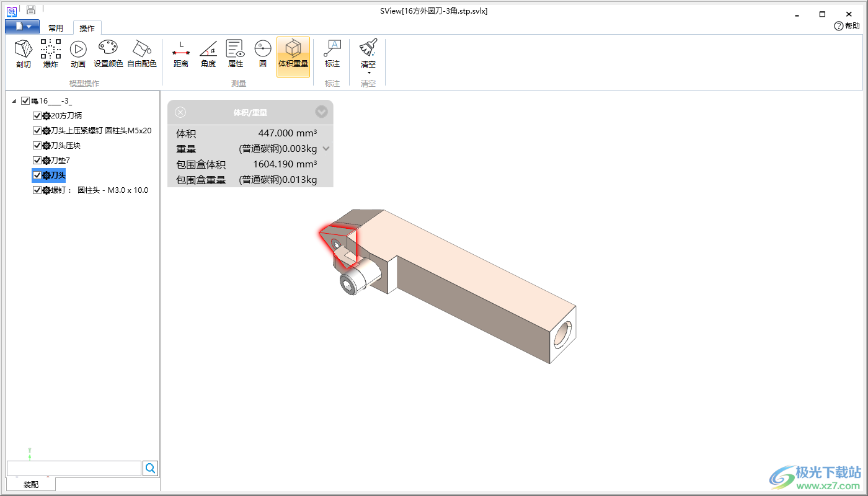This screenshot has width=868, height=496.
Task: Open the 重量 material dropdown arrow
Action: [x=326, y=149]
